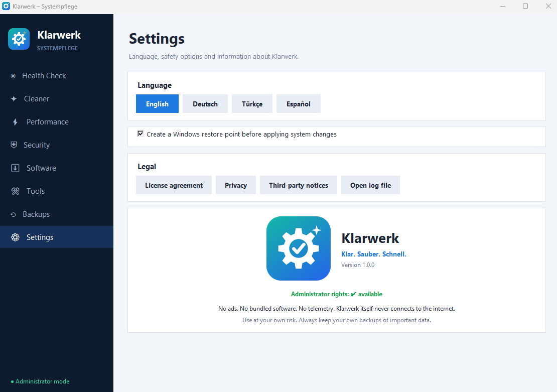Click the 'No ads. No bundled software' line
The image size is (557, 392).
click(337, 309)
